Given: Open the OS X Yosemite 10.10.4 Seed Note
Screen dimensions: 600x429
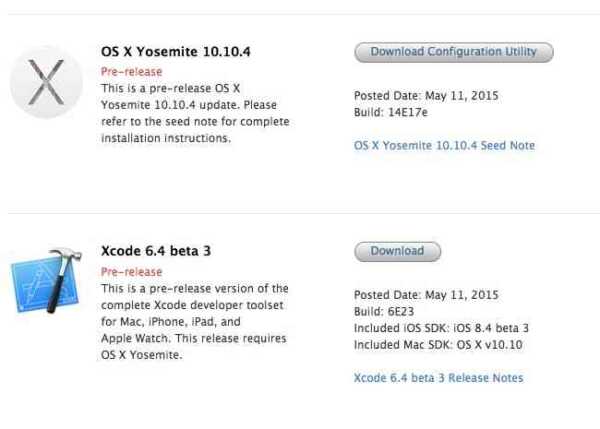Looking at the screenshot, I should [444, 145].
